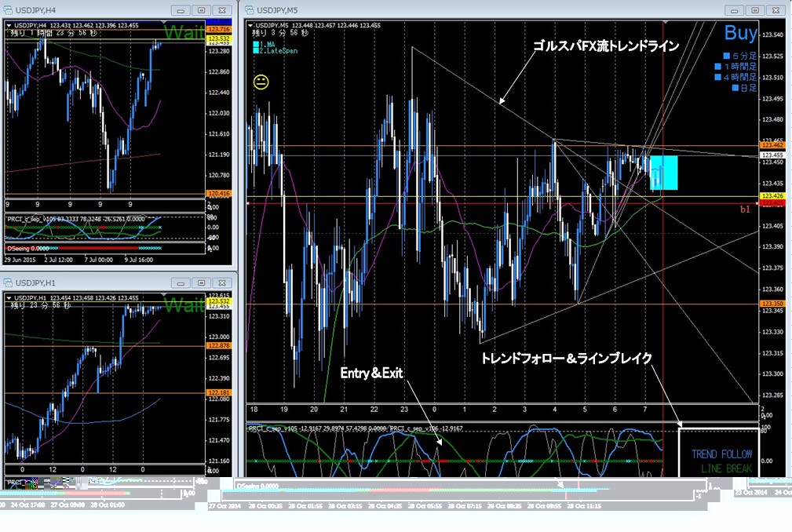Click the USDJPY,M5 window chart icon

249,10
